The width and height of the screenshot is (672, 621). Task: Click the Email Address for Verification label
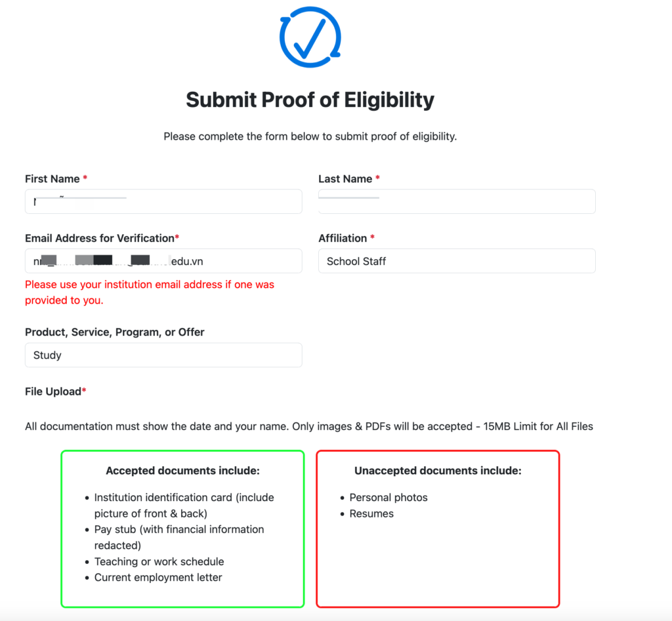click(x=100, y=238)
